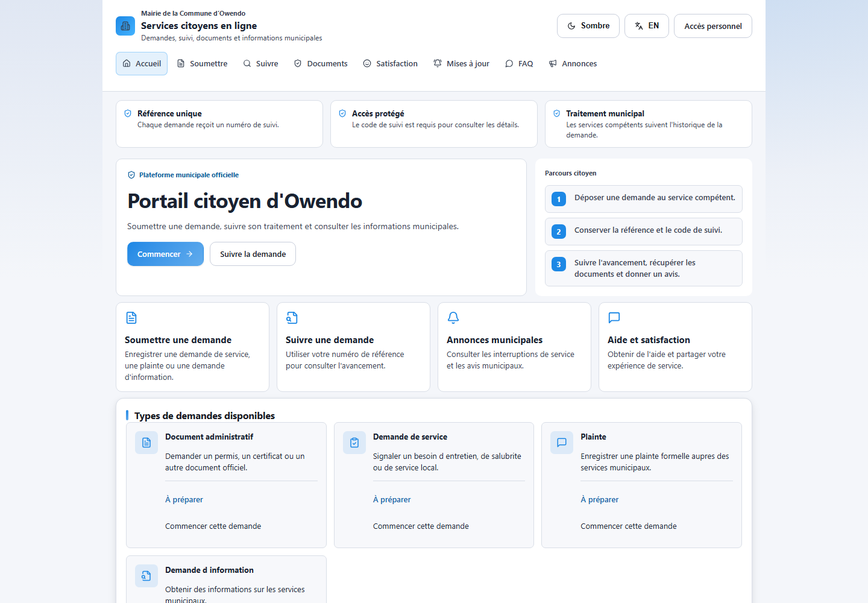Open the Annonces municipales card title
This screenshot has height=603, width=868.
[495, 340]
